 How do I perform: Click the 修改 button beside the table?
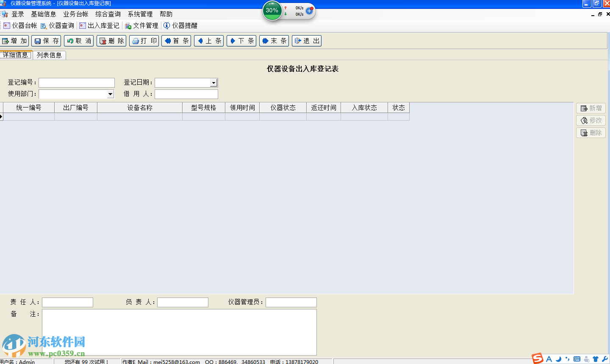click(591, 121)
